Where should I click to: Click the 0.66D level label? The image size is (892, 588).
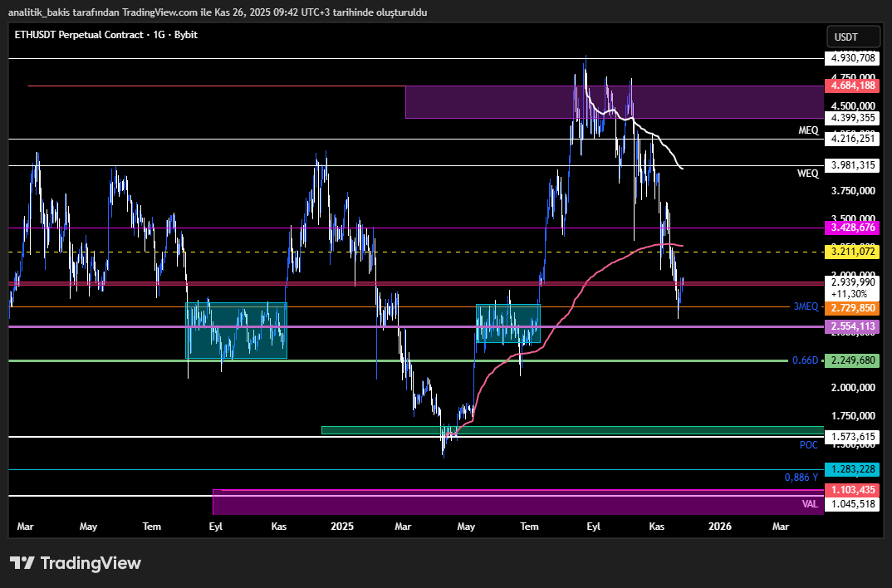pyautogui.click(x=806, y=360)
